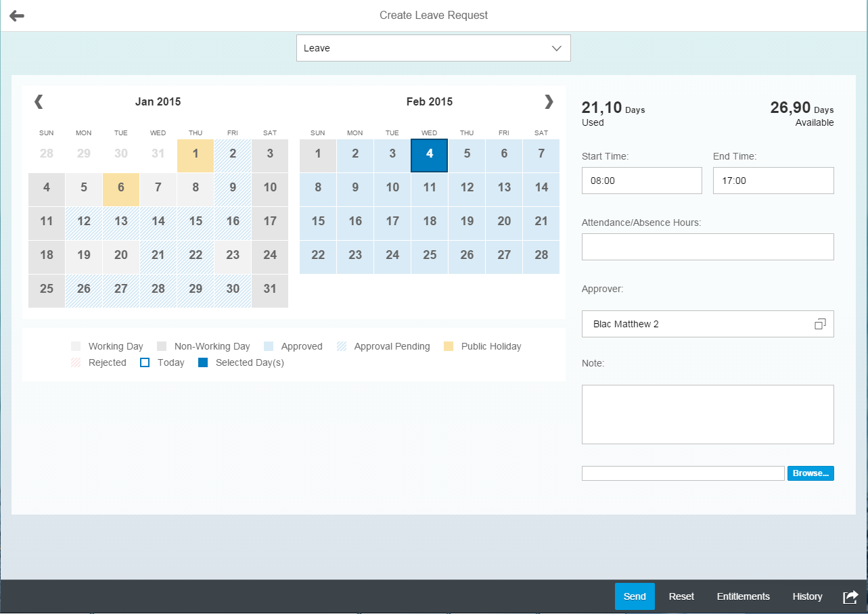Open the share icon in footer
Image resolution: width=868 pixels, height=614 pixels.
click(x=850, y=596)
